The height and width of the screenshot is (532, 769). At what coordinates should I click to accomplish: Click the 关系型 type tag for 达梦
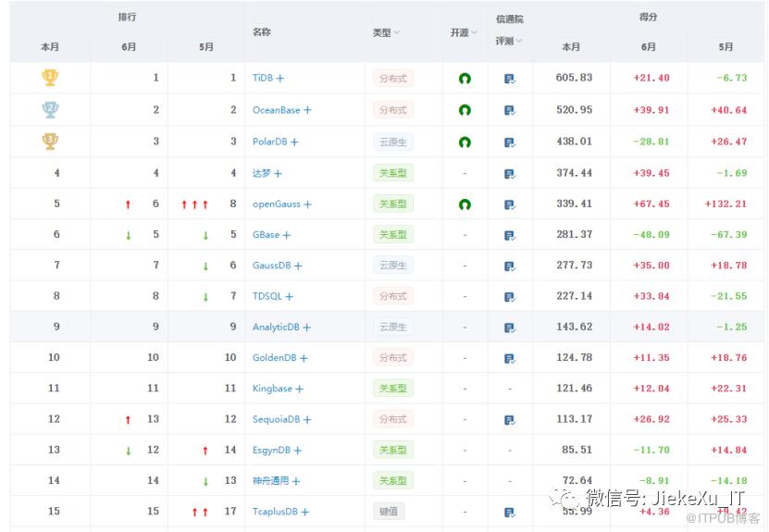click(393, 174)
